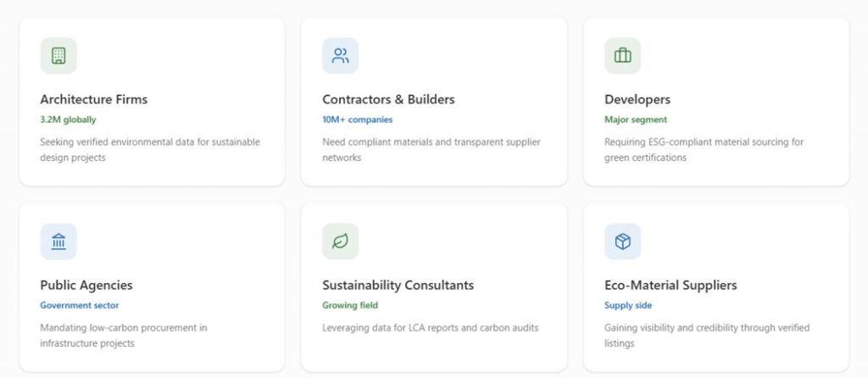Open the Contractors & Builders title
Viewport: 868px width, 378px height.
point(388,99)
